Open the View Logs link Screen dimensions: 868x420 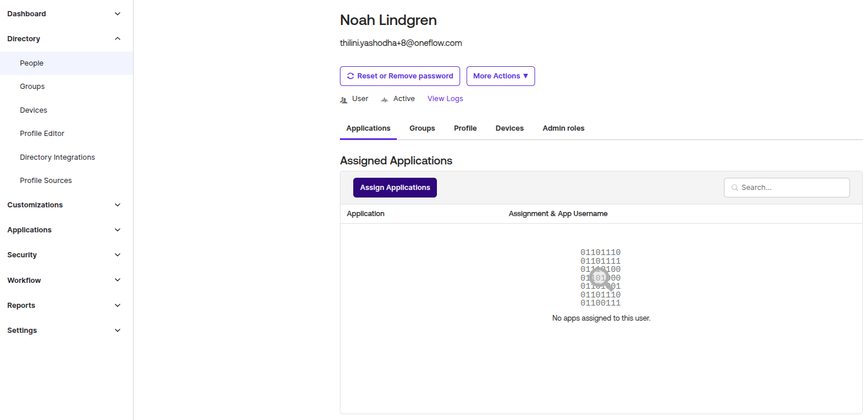click(446, 99)
